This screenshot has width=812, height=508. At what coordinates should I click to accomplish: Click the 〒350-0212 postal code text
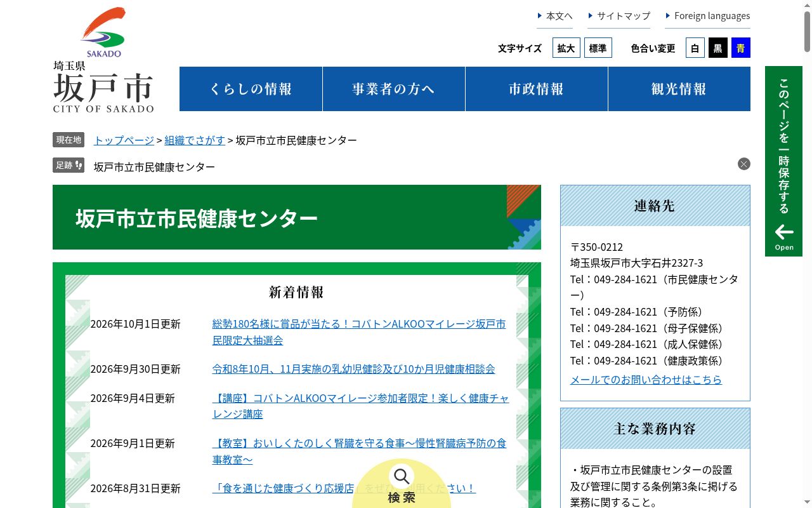[596, 247]
